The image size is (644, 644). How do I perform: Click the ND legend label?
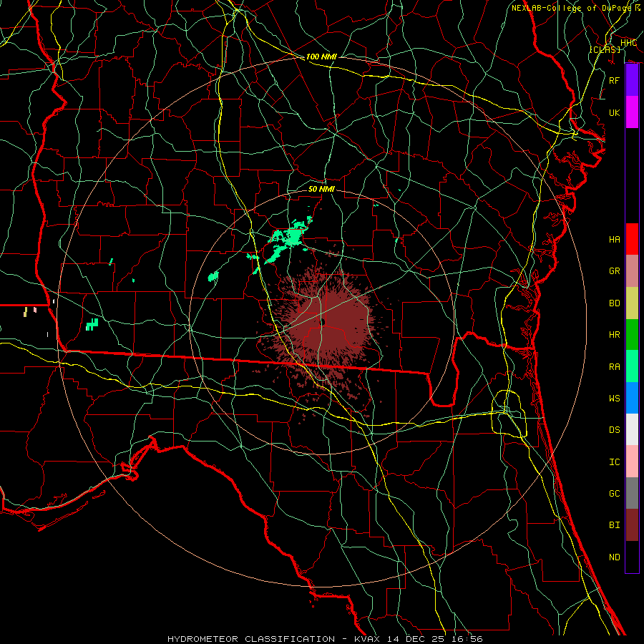(614, 557)
